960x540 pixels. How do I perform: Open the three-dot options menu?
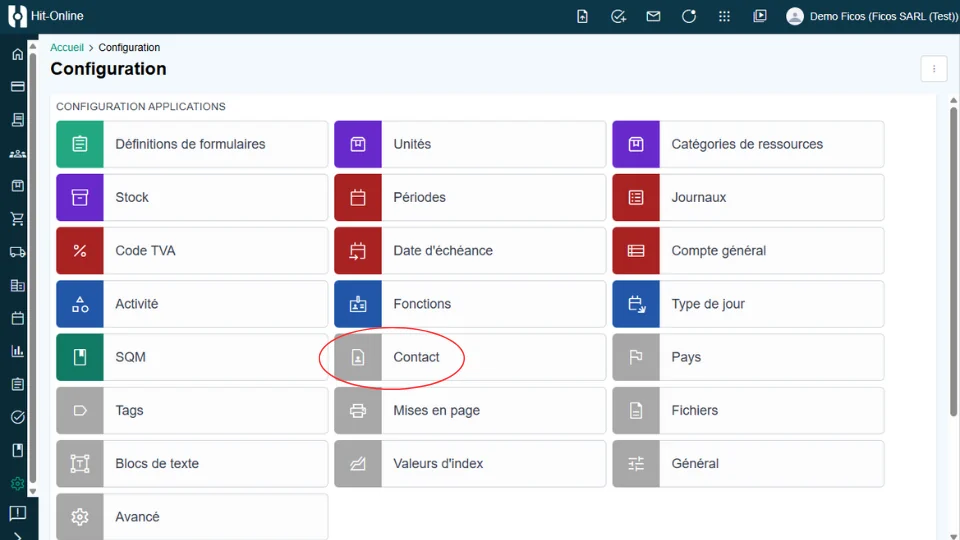point(933,69)
